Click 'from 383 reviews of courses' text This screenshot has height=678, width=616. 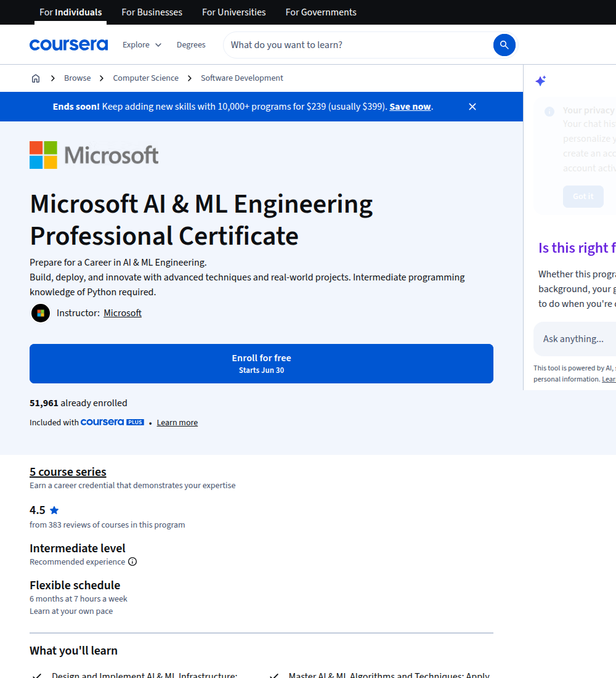(107, 525)
